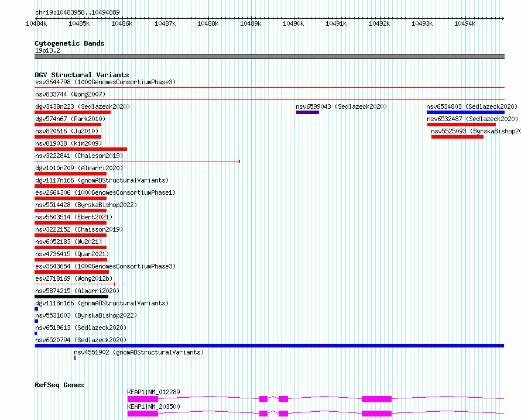Click the long blue bar of nsv6520794
The height and width of the screenshot is (420, 521).
(x=269, y=346)
